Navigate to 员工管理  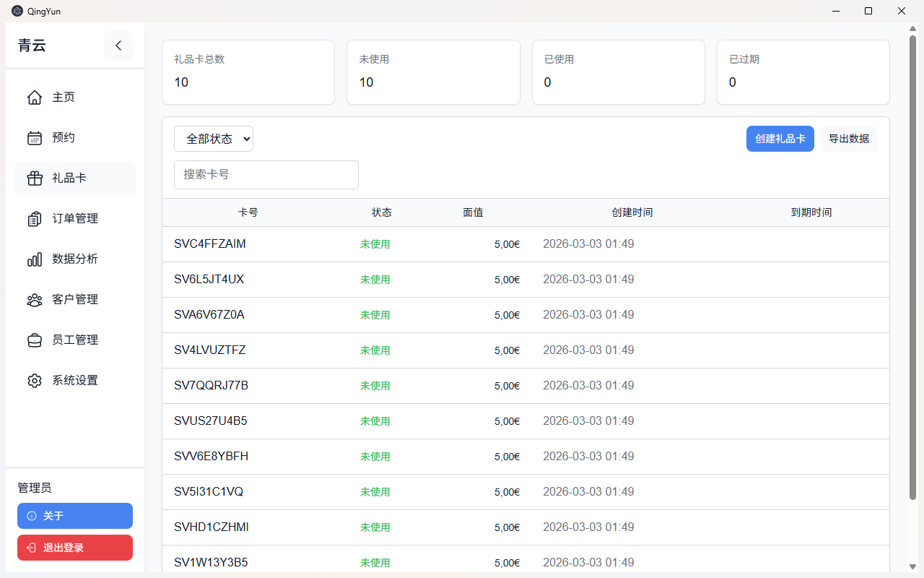75,340
